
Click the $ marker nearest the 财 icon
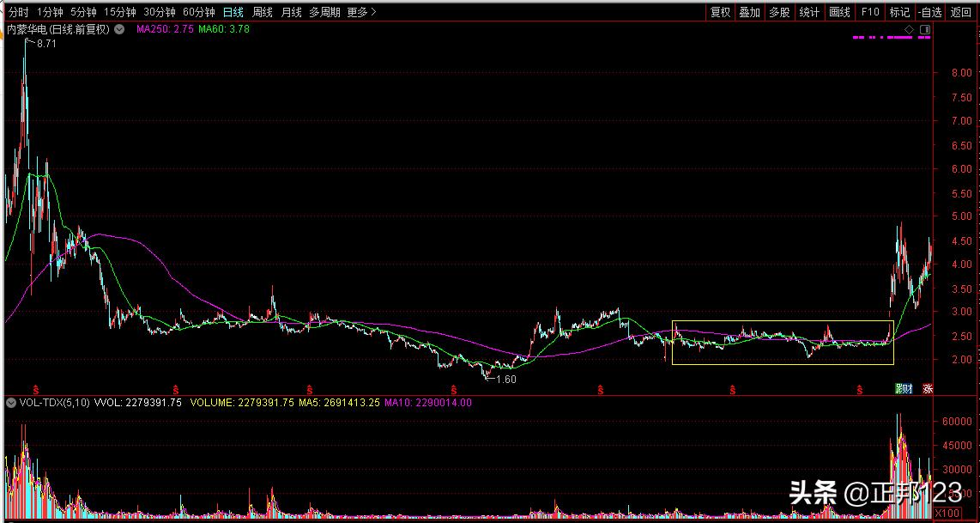coord(860,390)
